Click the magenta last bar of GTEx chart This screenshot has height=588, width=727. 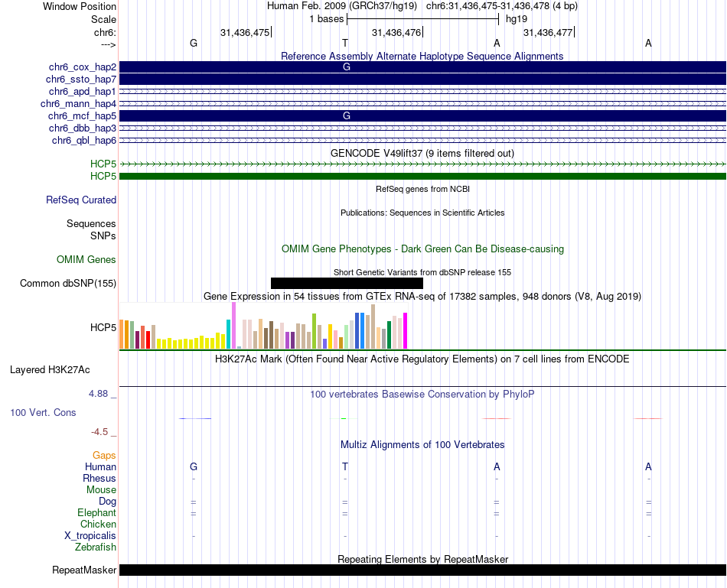406,331
